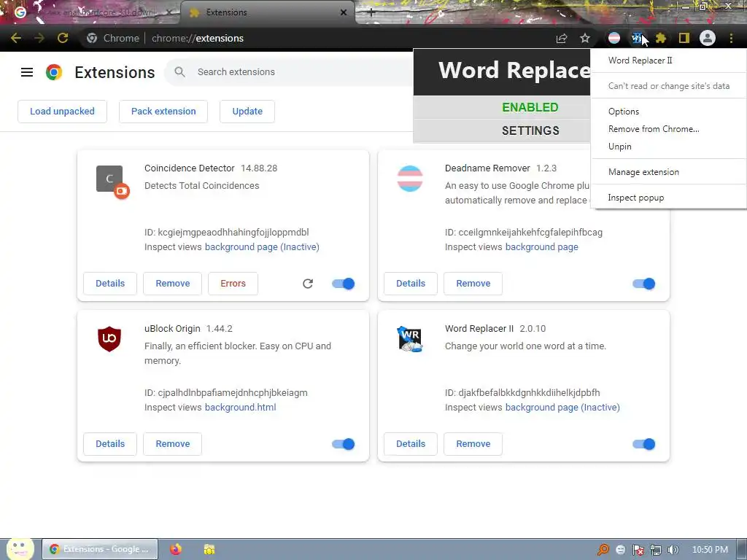747x560 pixels.
Task: Click the Extensions - Google Chrome taskbar button
Action: 100,549
